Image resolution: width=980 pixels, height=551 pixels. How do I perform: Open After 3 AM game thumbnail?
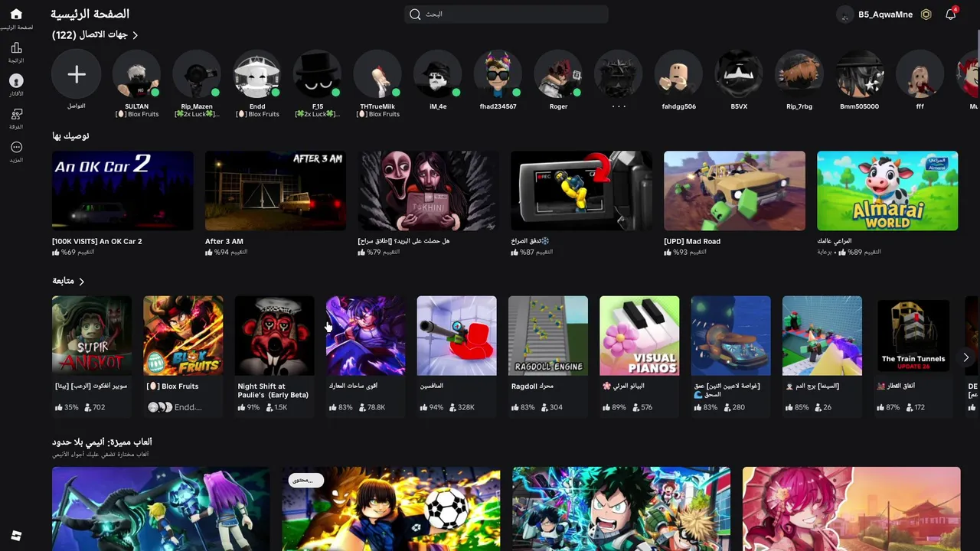point(276,191)
